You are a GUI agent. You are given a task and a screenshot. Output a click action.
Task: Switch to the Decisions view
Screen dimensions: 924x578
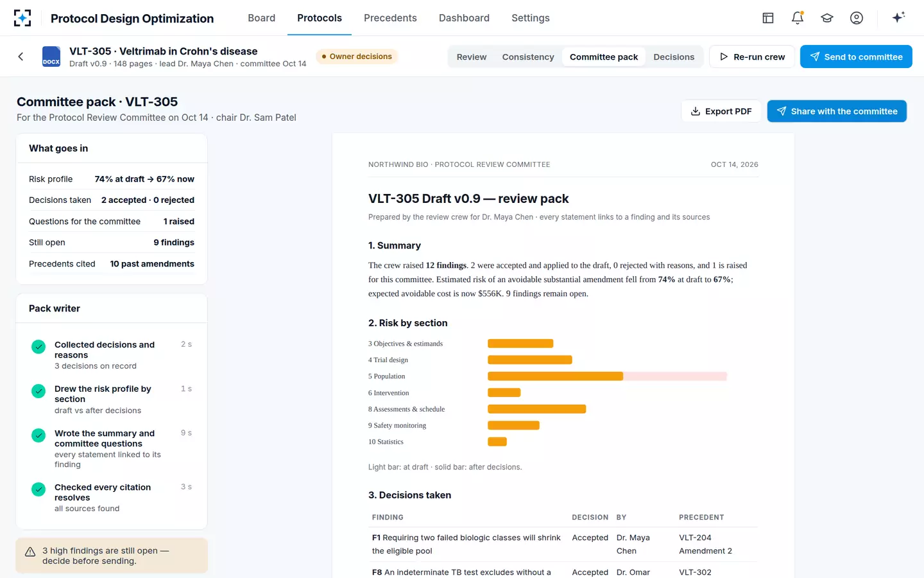(674, 57)
